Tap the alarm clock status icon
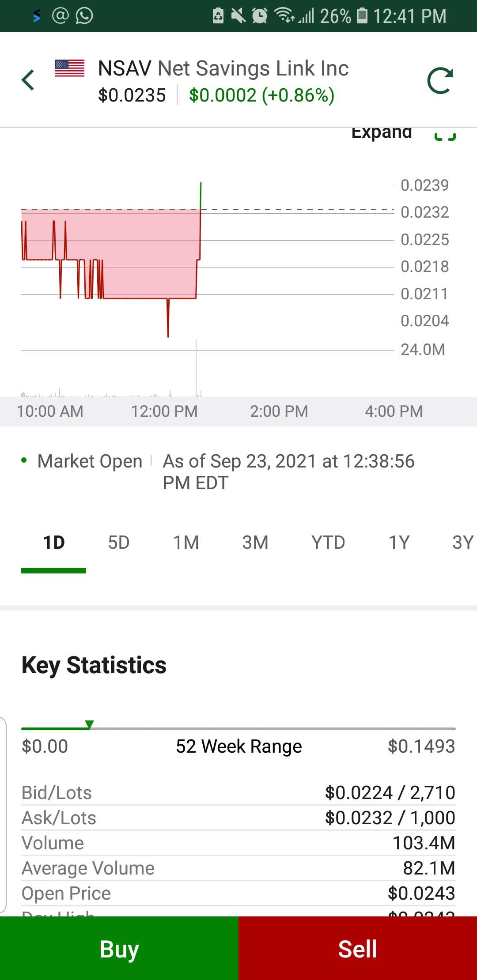Viewport: 477px width, 980px height. point(260,16)
